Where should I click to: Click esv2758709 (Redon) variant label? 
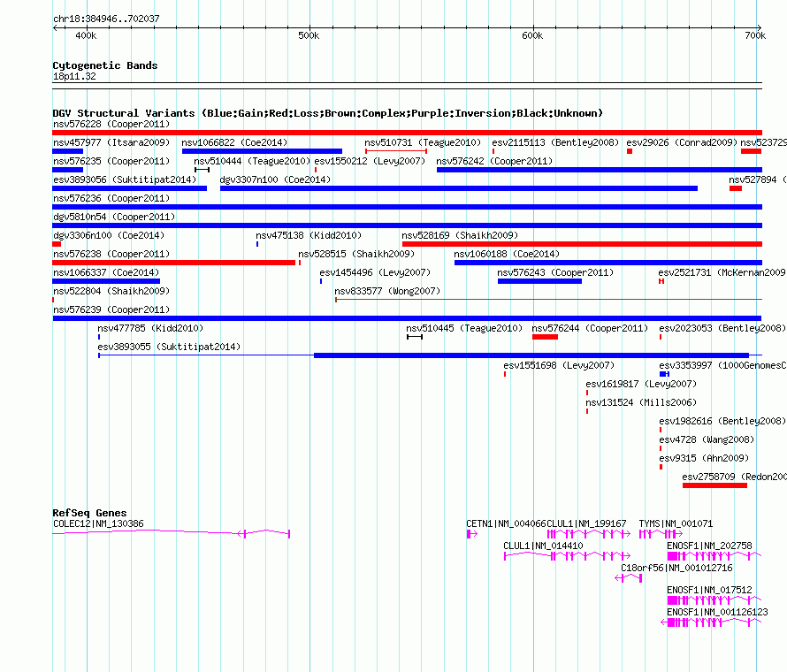[x=734, y=477]
